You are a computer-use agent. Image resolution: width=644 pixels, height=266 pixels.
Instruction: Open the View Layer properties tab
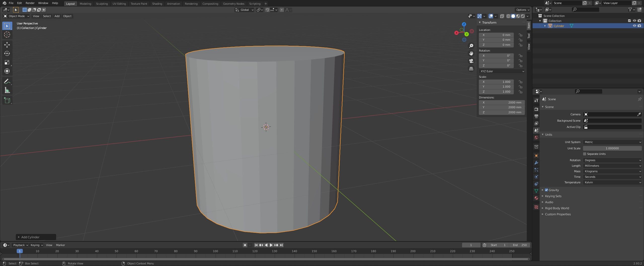point(536,123)
